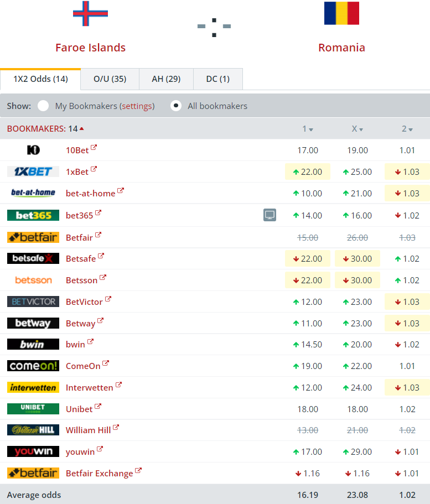Select the All bookmakers radio button
Image resolution: width=430 pixels, height=504 pixels.
pyautogui.click(x=176, y=106)
